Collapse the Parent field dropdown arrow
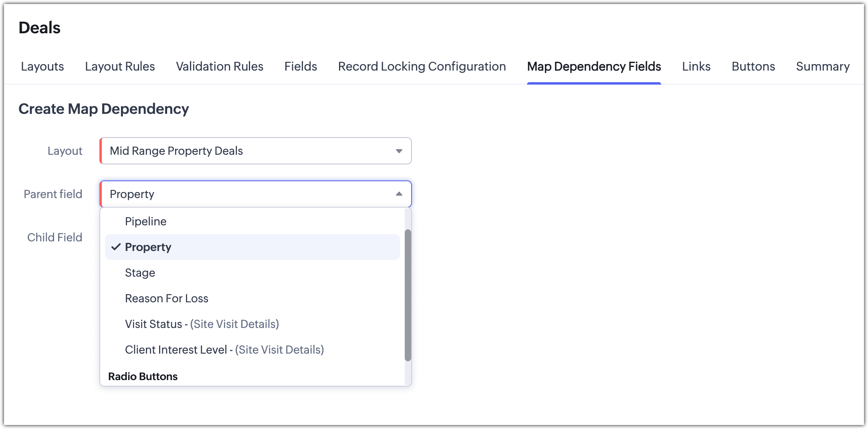Image resolution: width=868 pixels, height=429 pixels. point(399,194)
